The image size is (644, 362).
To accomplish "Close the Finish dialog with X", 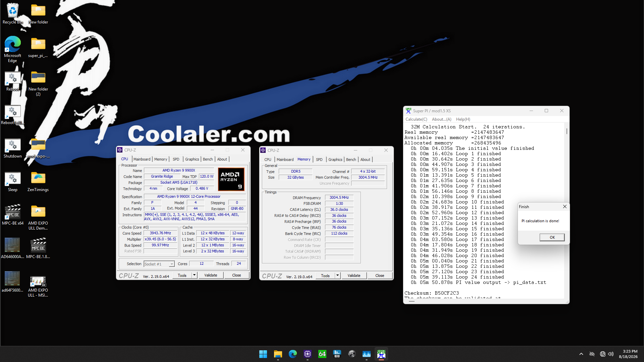I will (565, 207).
